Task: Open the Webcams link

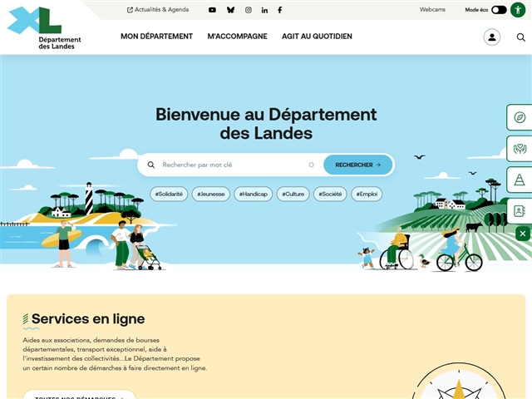Action: [432, 9]
